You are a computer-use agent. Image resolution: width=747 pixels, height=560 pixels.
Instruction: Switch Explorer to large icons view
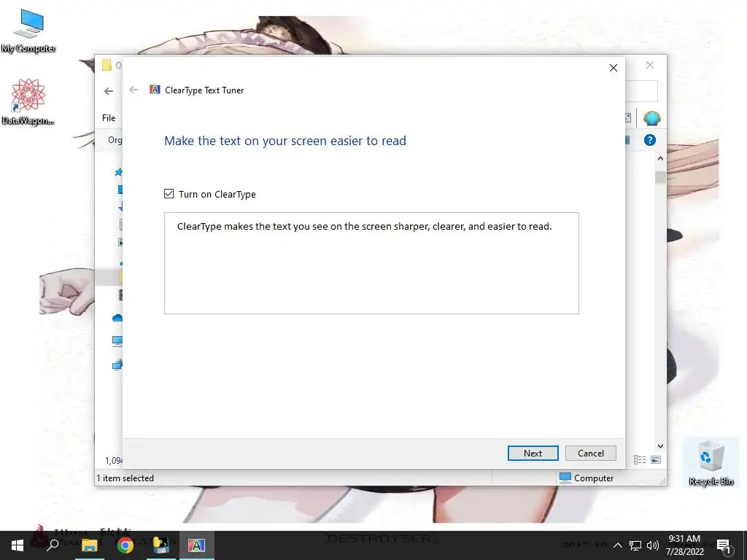click(x=656, y=459)
